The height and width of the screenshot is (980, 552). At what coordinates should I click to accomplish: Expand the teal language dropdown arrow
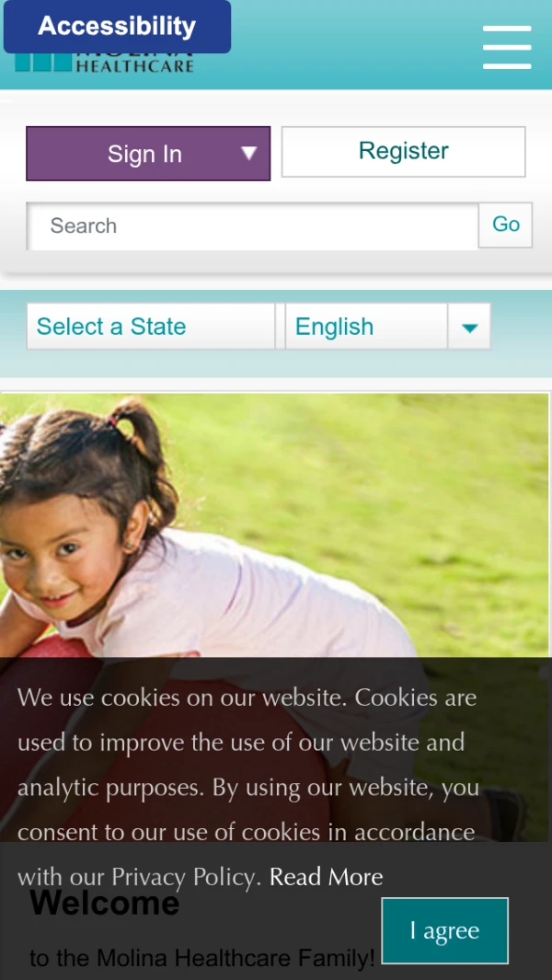pos(469,327)
